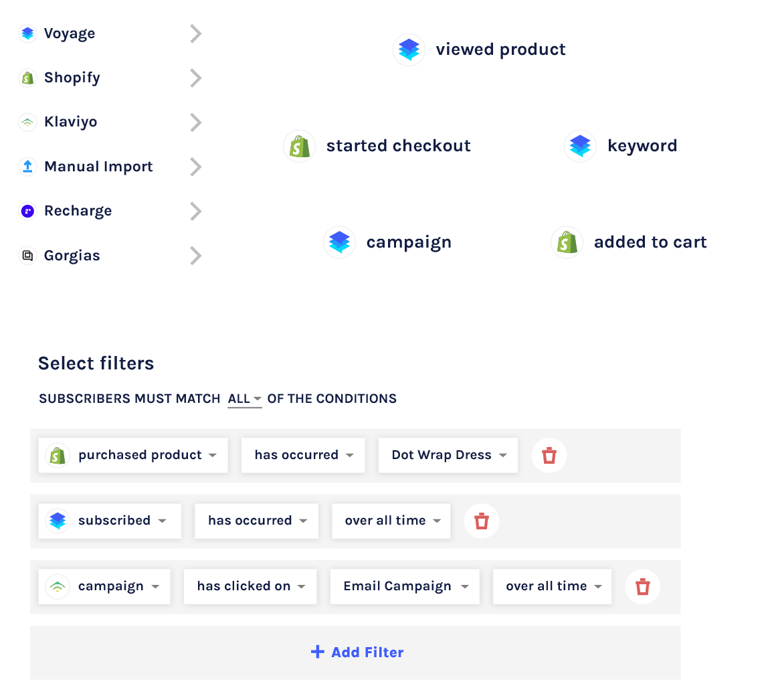Click the Add Filter button
Image resolution: width=768 pixels, height=700 pixels.
tap(357, 652)
